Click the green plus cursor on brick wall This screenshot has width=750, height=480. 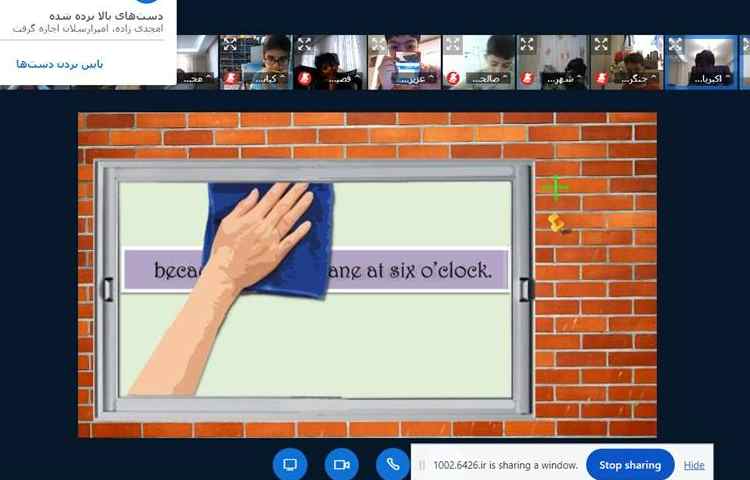[556, 187]
